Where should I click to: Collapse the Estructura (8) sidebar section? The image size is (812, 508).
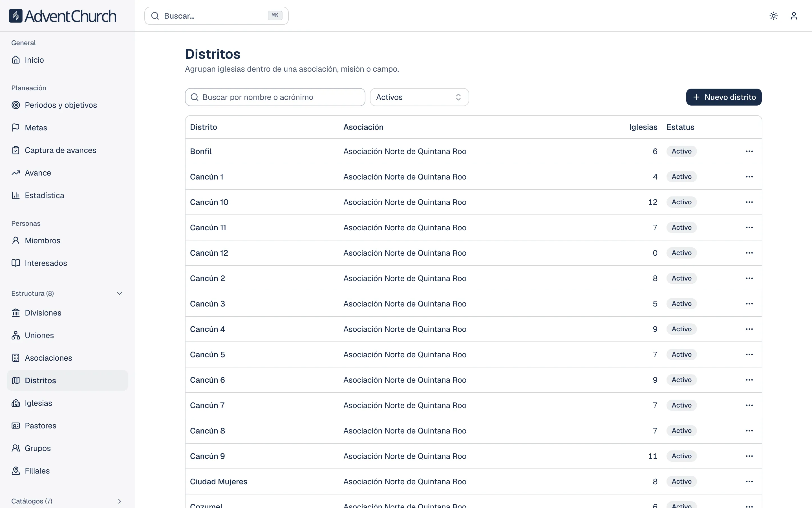(x=67, y=293)
